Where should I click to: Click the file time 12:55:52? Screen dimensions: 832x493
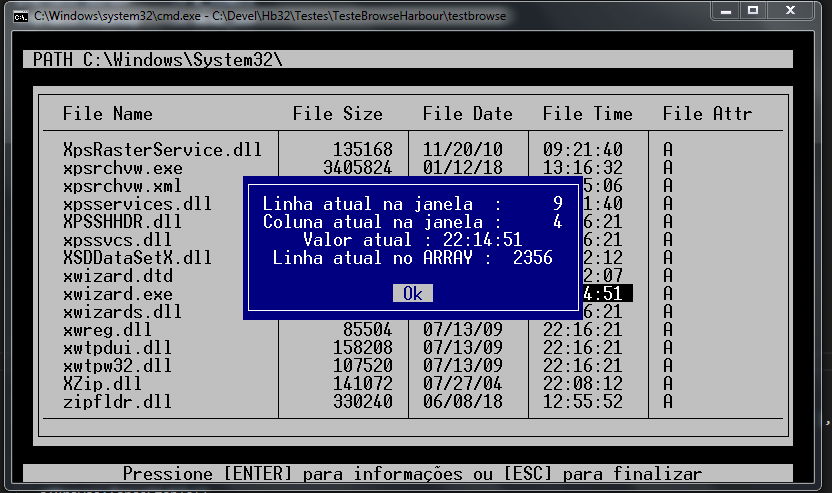(582, 402)
